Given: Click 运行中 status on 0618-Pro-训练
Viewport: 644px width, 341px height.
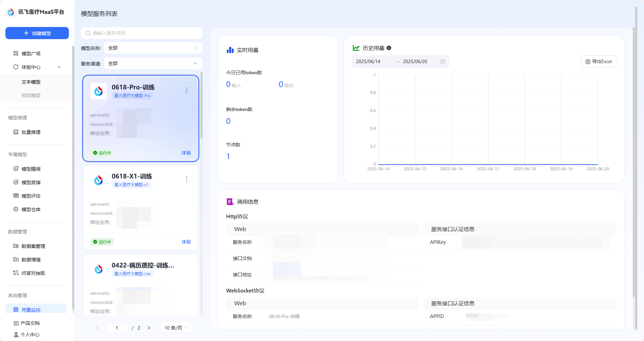Looking at the screenshot, I should (x=102, y=153).
